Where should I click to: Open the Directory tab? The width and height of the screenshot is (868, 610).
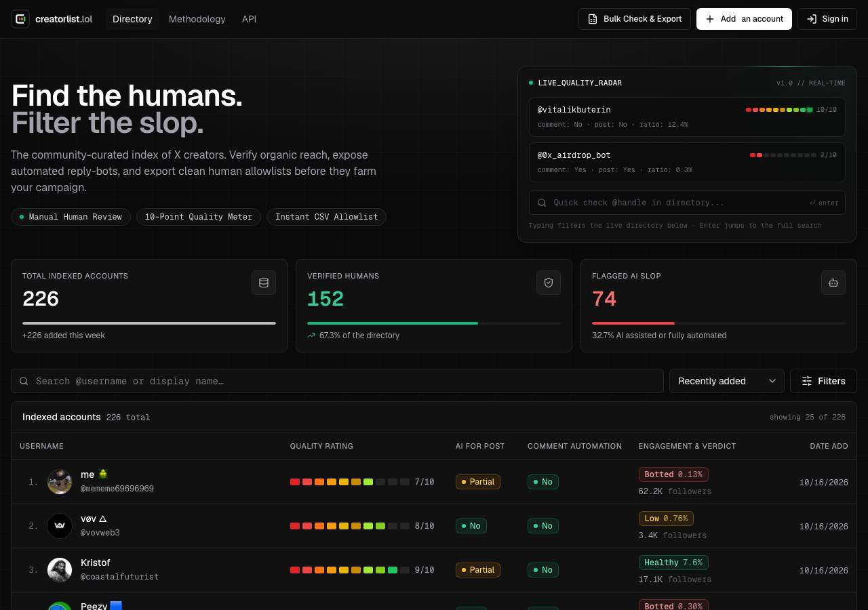[x=132, y=19]
